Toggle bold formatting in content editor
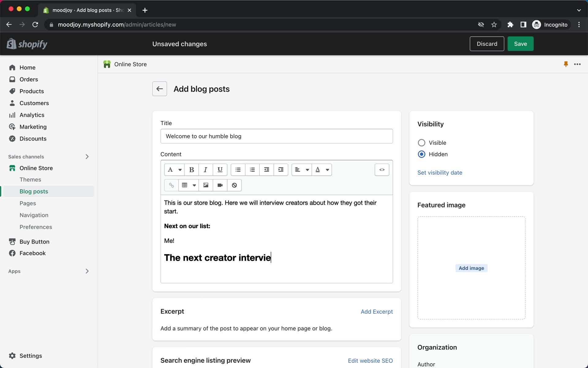The image size is (588, 368). (191, 170)
